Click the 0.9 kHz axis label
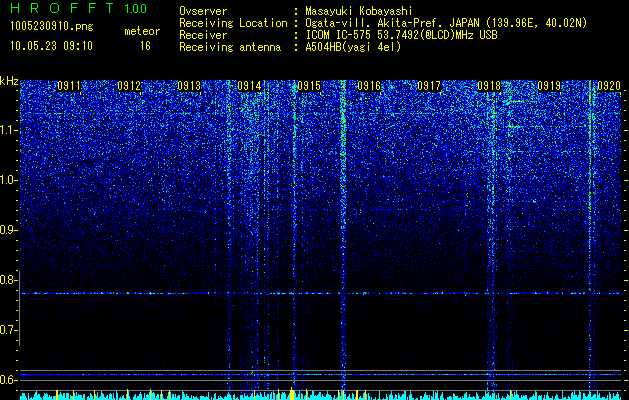The height and width of the screenshot is (400, 629). pyautogui.click(x=9, y=230)
